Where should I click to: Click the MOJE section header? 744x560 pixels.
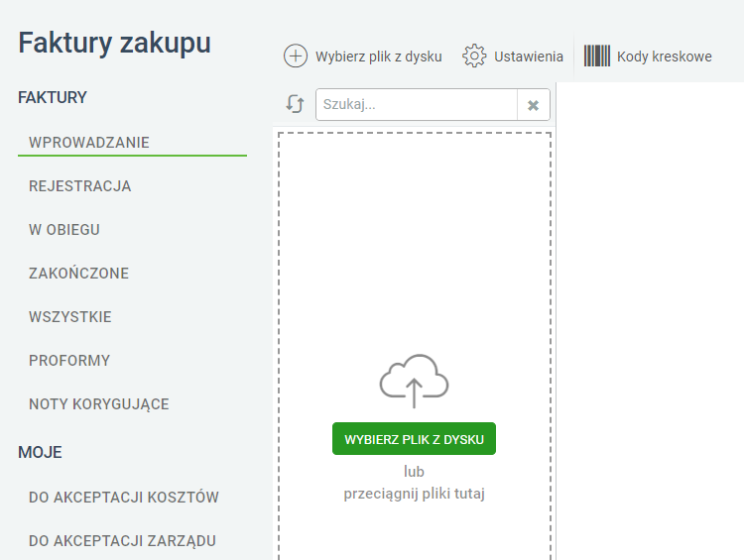pos(40,452)
